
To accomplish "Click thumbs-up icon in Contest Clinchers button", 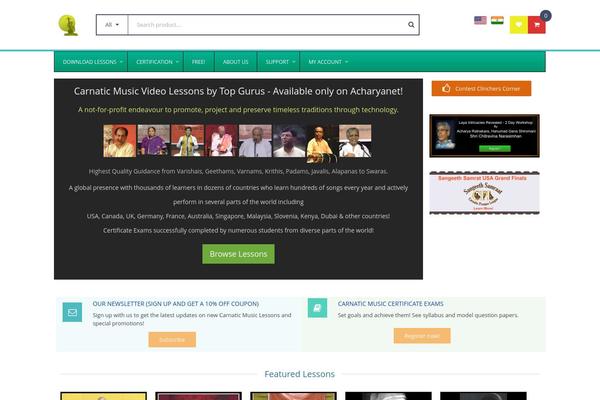I will [446, 88].
